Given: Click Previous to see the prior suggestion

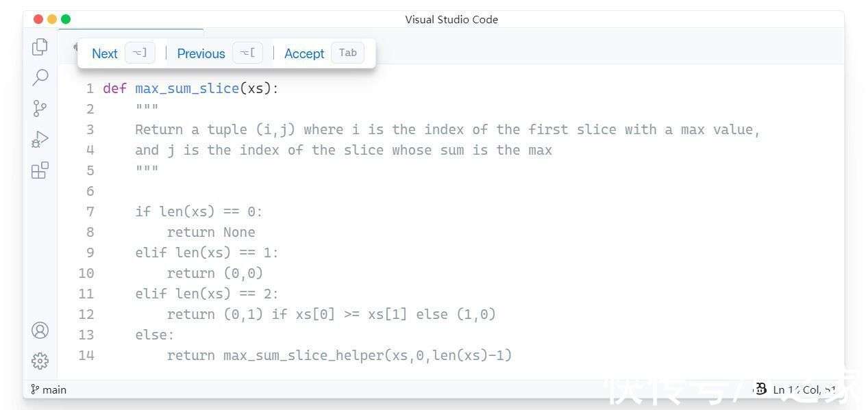Looking at the screenshot, I should pyautogui.click(x=201, y=53).
